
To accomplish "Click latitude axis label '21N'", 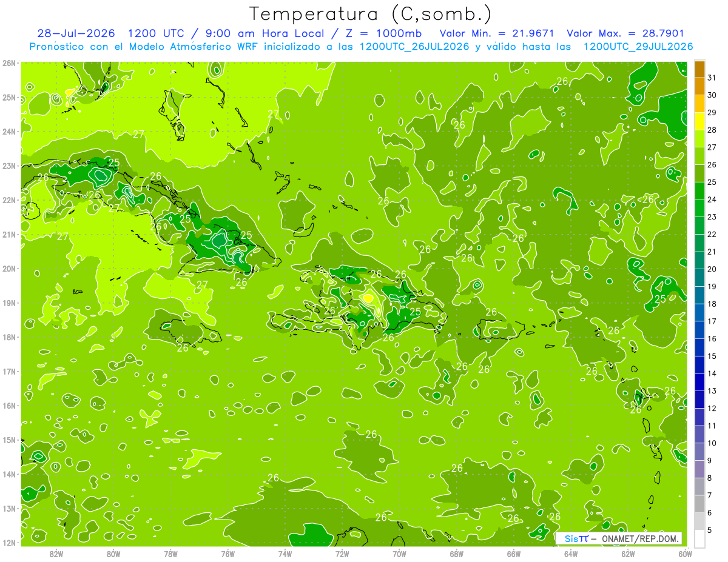I will pos(9,234).
